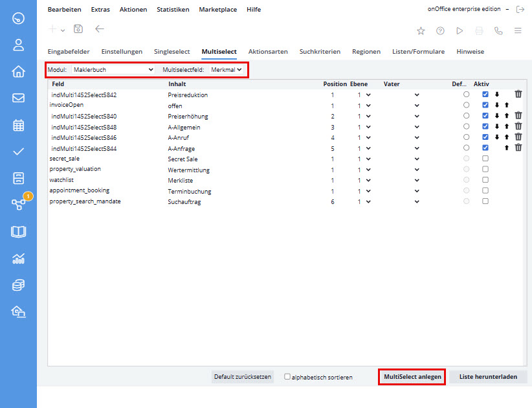Image resolution: width=532 pixels, height=408 pixels.
Task: Open the Properties house icon in sidebar
Action: [x=18, y=71]
